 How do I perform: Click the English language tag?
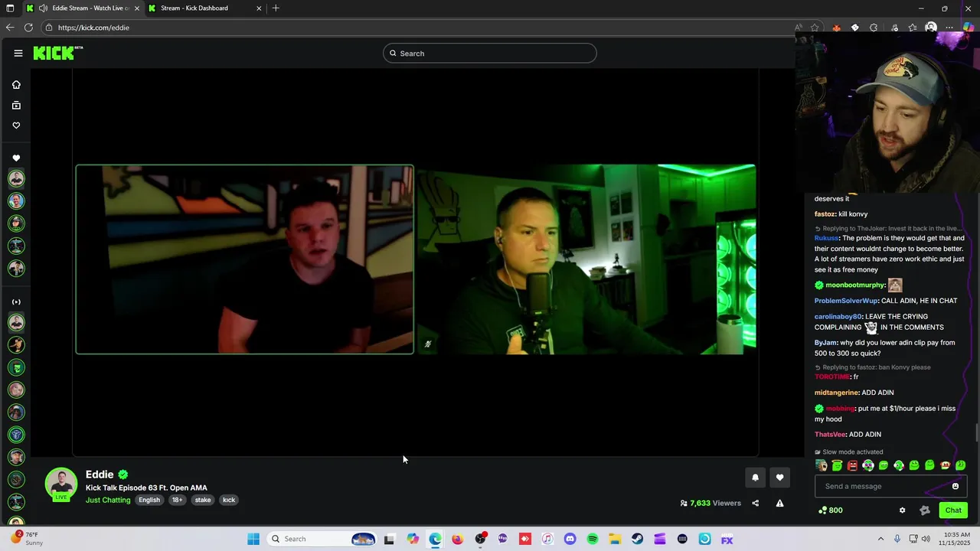(x=149, y=500)
